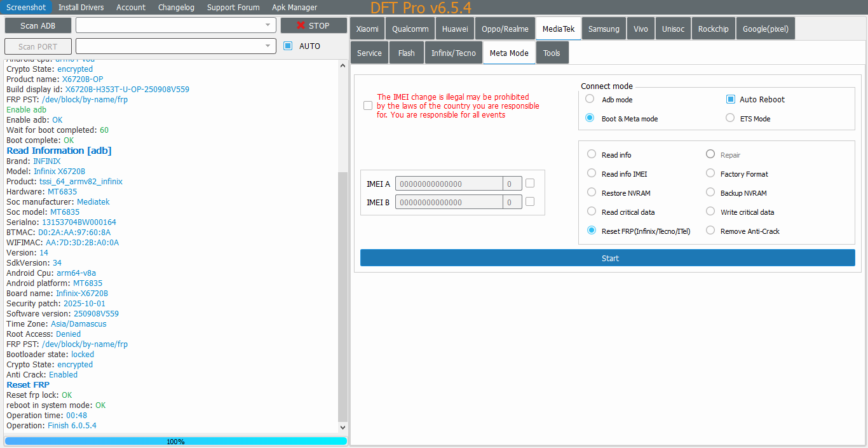Open the Google(pixel) tab
The height and width of the screenshot is (448, 868).
click(766, 29)
